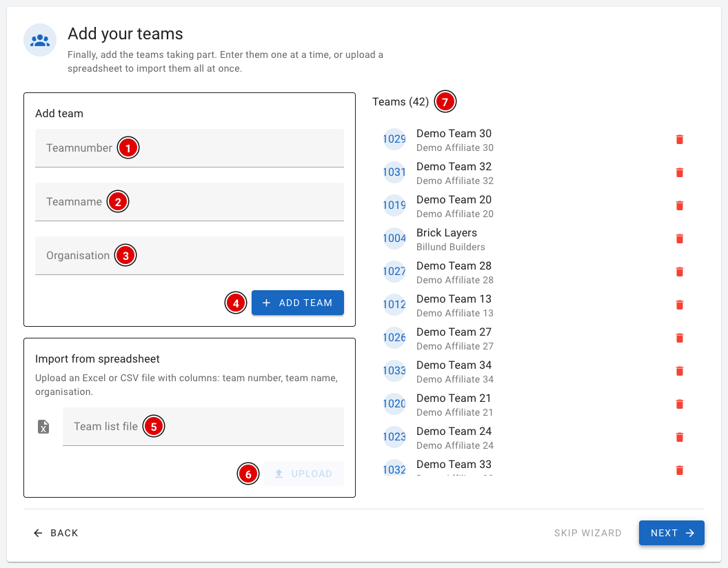Image resolution: width=728 pixels, height=568 pixels.
Task: Select team number badge 1012
Action: click(394, 305)
